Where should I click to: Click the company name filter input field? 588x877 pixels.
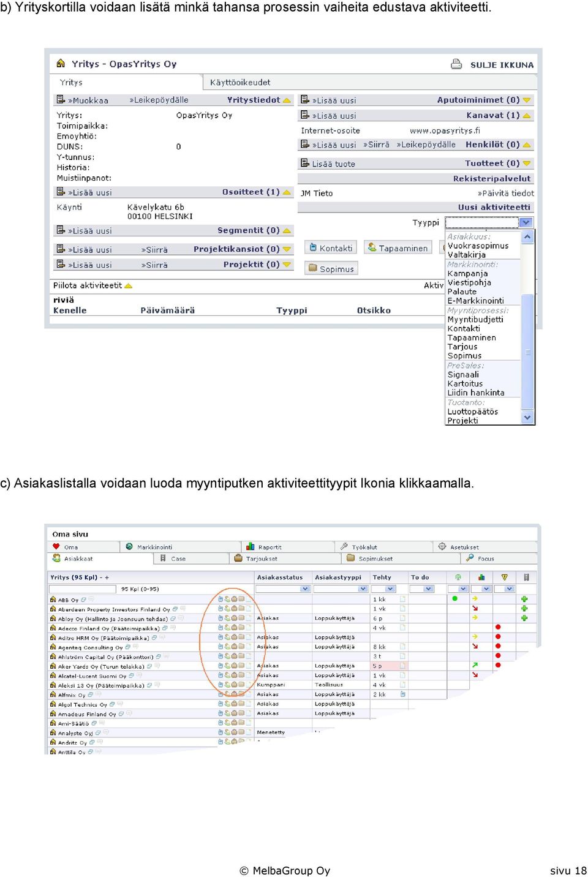pos(83,589)
